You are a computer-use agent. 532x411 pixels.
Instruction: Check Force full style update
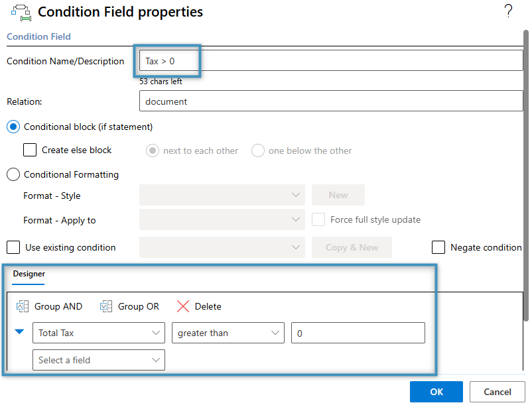point(318,219)
